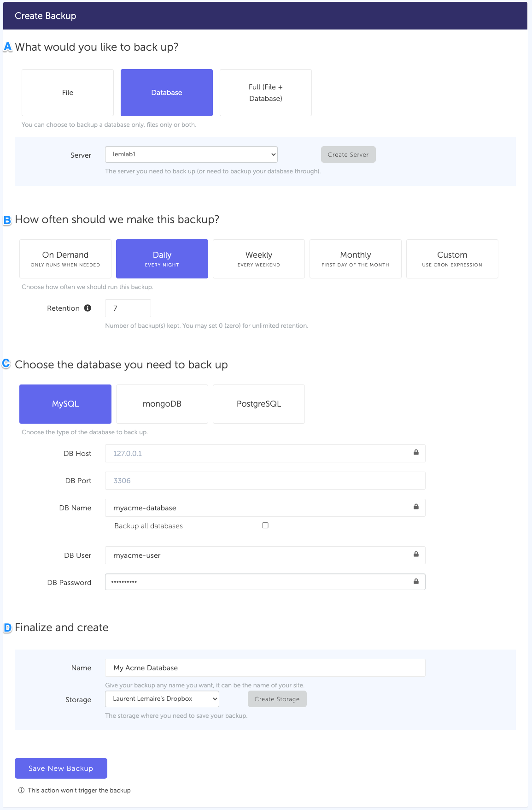Choose Full (File + Database) backup option

(266, 93)
